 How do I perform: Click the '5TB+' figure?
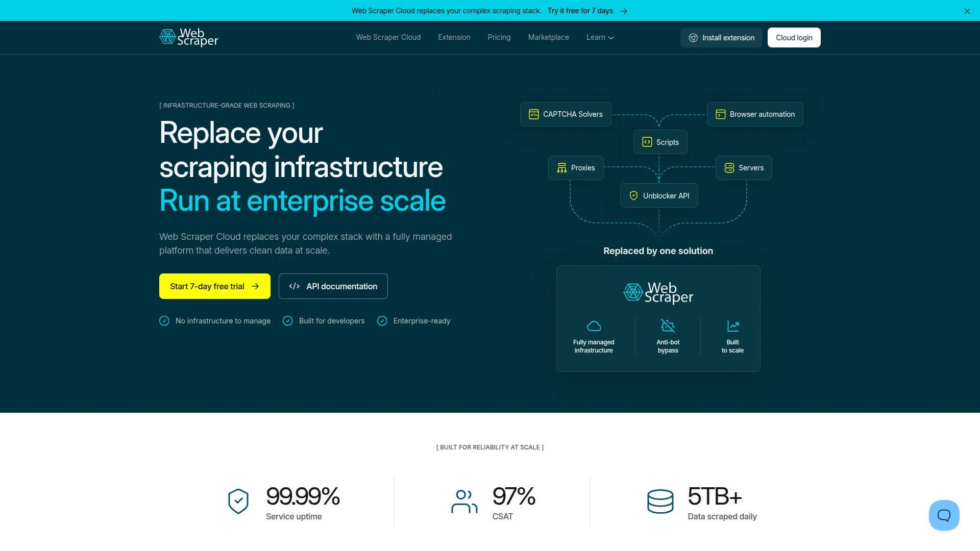pyautogui.click(x=715, y=496)
